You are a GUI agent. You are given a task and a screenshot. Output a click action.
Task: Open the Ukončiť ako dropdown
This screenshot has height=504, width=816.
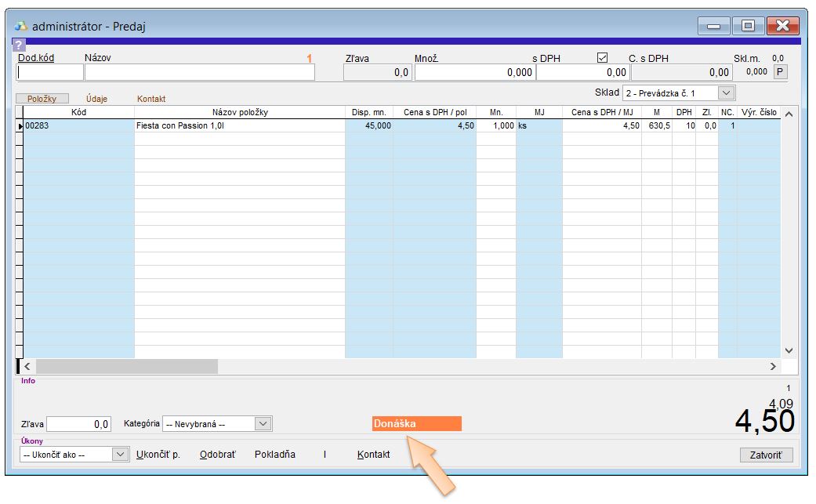coord(120,454)
